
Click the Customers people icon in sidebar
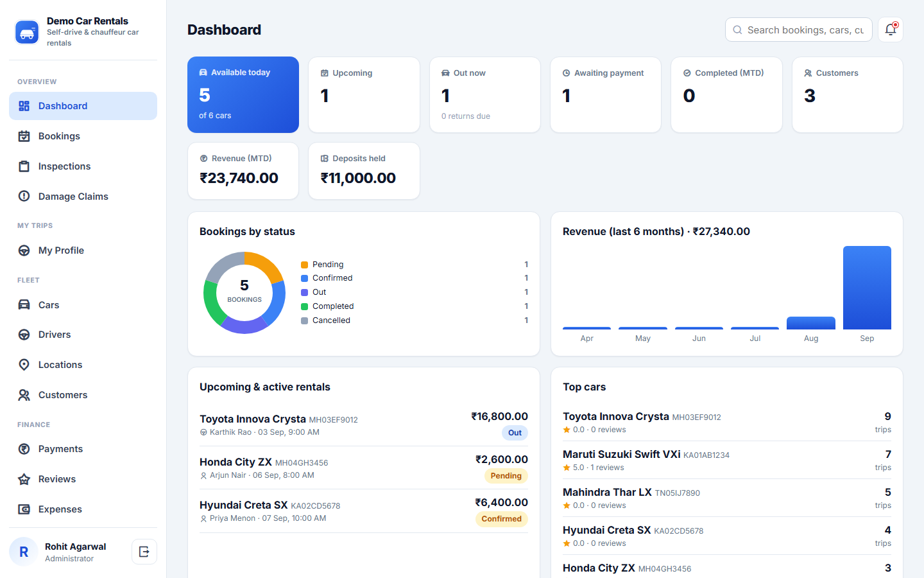(x=24, y=395)
